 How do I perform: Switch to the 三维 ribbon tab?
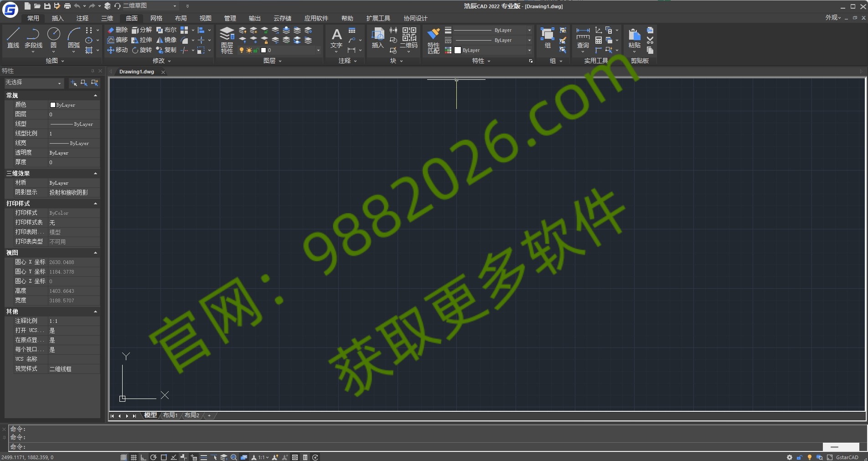pyautogui.click(x=107, y=18)
